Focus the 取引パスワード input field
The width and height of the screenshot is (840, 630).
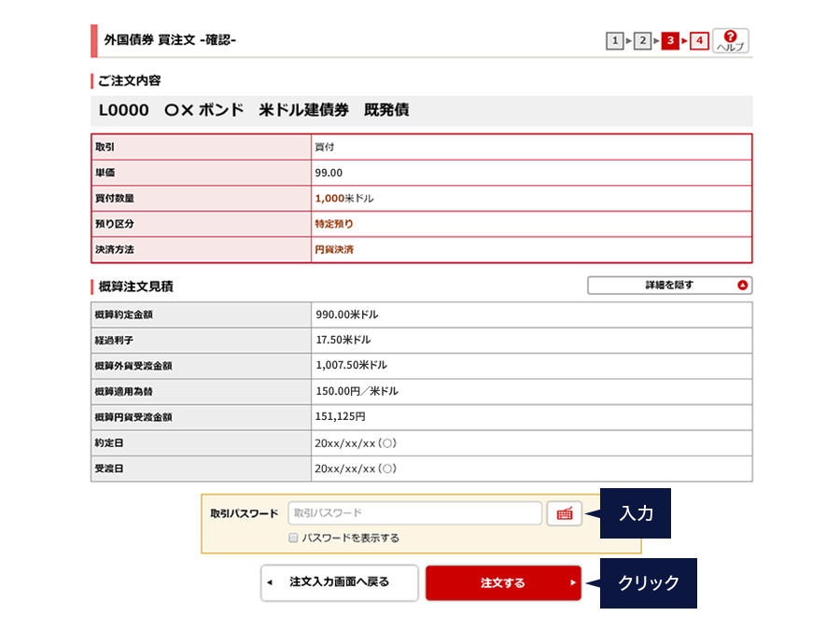[414, 513]
